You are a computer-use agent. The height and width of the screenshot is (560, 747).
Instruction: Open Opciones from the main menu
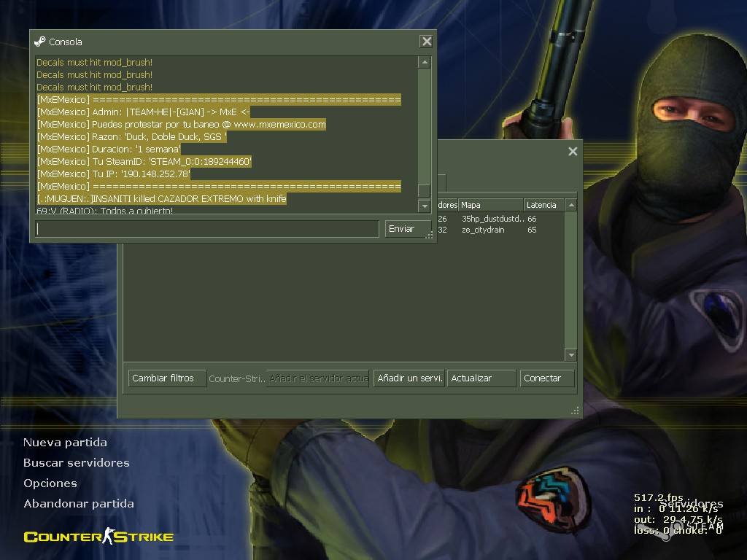50,483
